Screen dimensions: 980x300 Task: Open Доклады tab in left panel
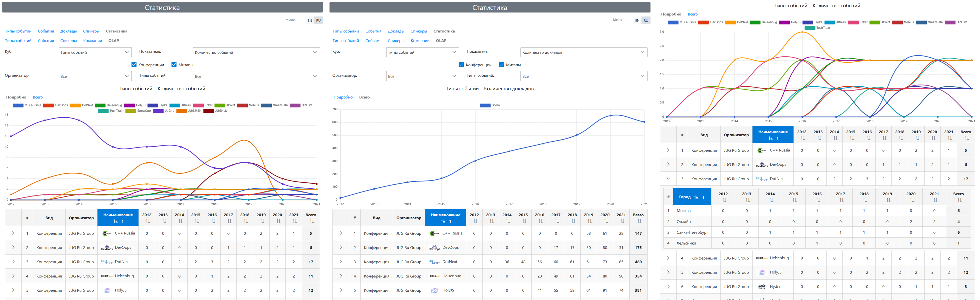click(x=68, y=31)
